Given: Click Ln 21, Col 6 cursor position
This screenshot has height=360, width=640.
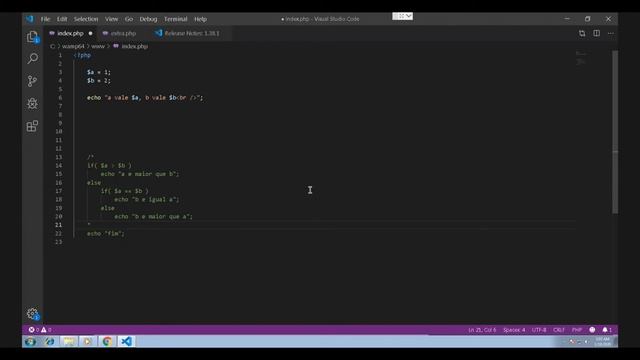Looking at the screenshot, I should [x=482, y=329].
